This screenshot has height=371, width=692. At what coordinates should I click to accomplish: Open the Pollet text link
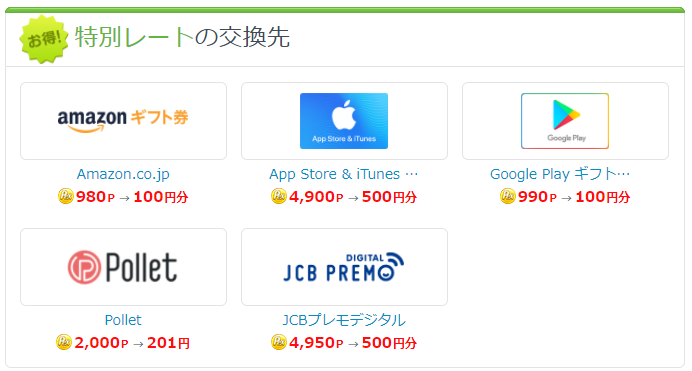click(123, 320)
